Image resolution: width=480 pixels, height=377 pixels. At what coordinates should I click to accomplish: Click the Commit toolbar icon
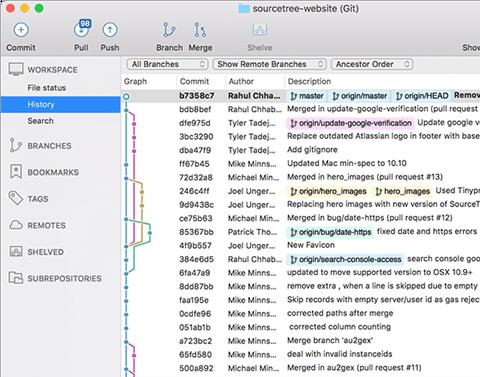click(21, 30)
